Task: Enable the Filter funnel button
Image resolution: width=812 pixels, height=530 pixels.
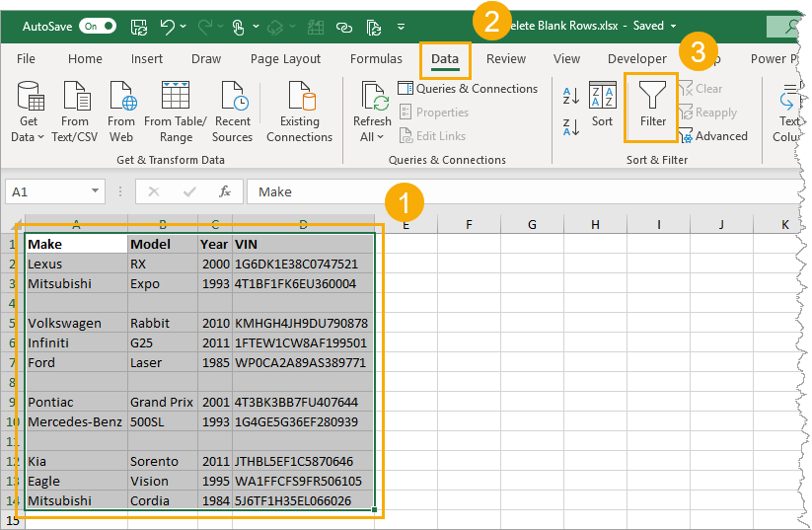Action: tap(652, 105)
